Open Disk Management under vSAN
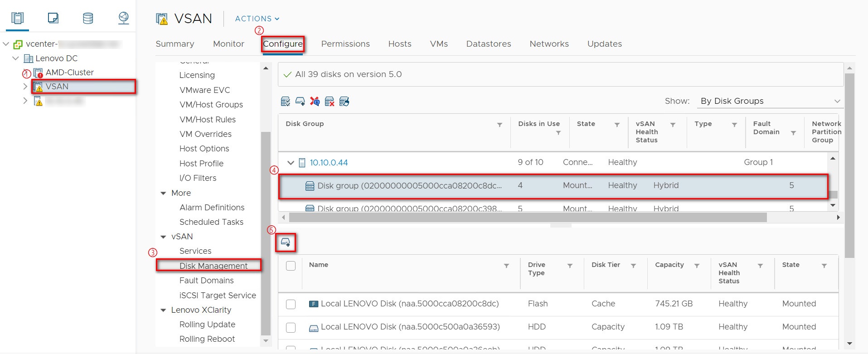Screen dimensions: 868x354 click(x=213, y=266)
